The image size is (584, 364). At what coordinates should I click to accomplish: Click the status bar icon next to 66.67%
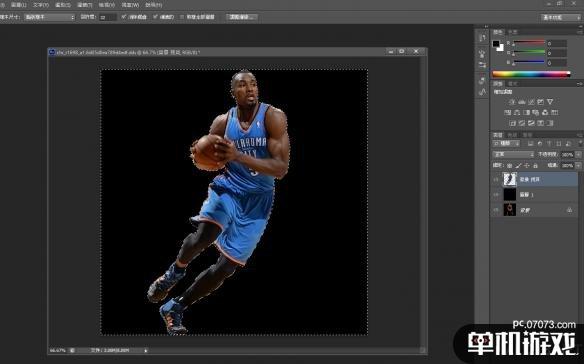coord(72,351)
